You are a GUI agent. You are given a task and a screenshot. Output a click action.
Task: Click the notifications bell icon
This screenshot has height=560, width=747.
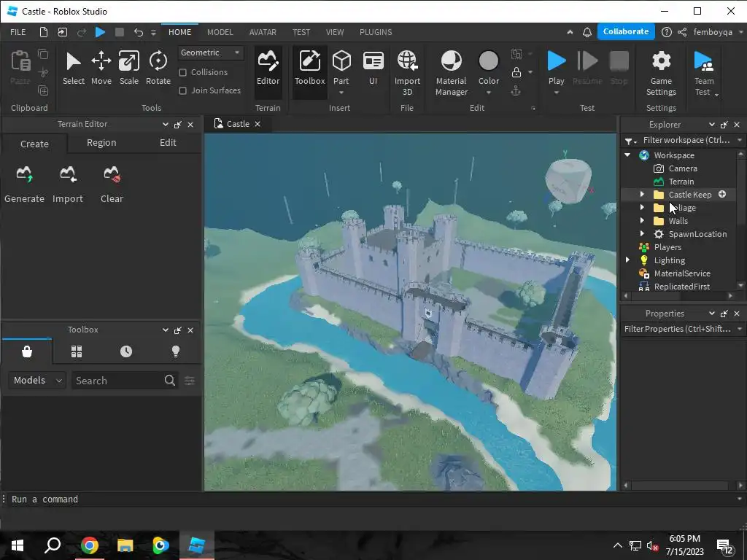point(587,32)
